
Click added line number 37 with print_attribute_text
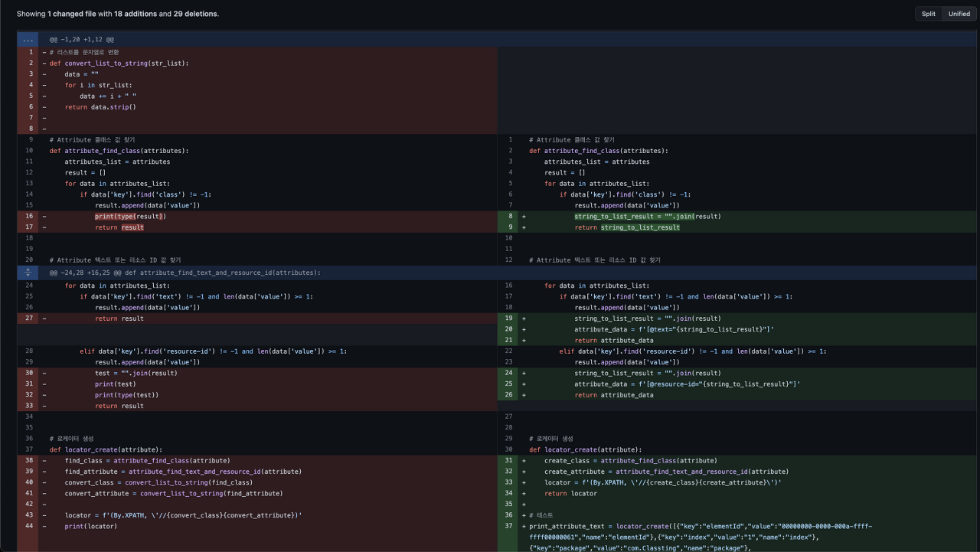pyautogui.click(x=508, y=526)
